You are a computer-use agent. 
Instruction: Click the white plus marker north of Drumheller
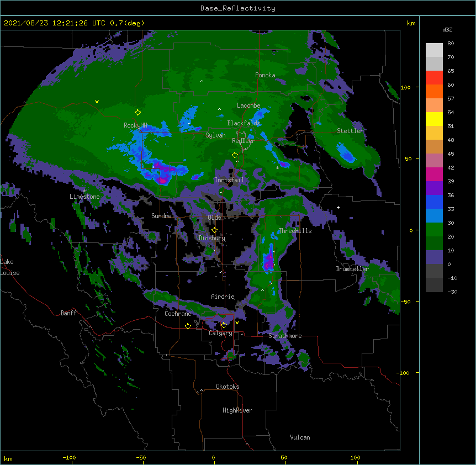338,207
